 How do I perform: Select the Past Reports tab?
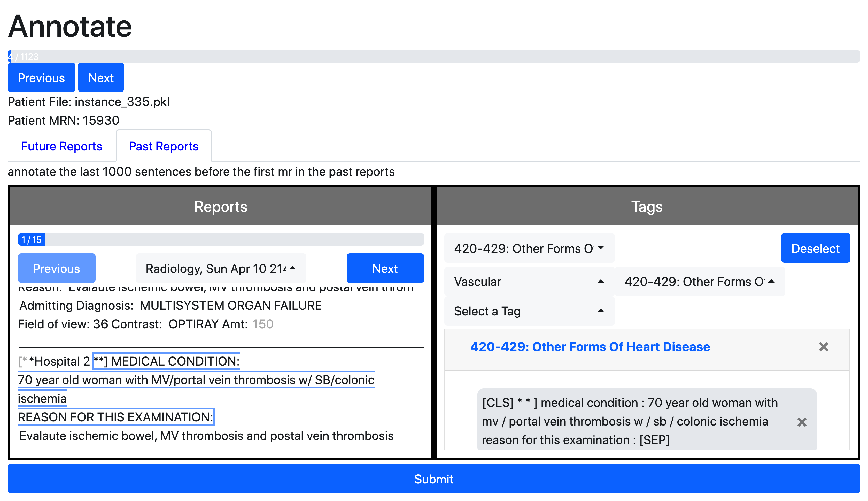pos(164,146)
